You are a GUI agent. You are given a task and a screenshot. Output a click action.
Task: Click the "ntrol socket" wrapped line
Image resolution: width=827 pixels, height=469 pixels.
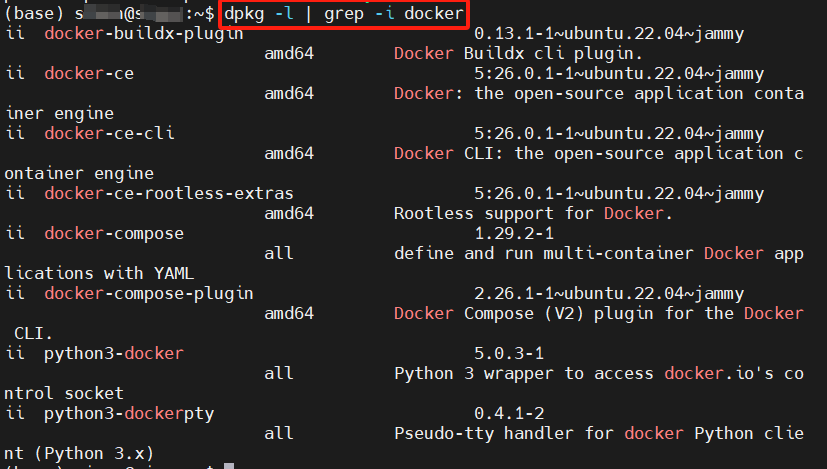[x=64, y=393]
